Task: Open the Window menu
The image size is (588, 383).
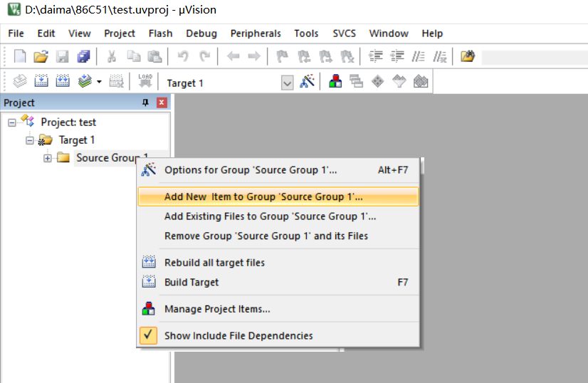Action: [389, 33]
